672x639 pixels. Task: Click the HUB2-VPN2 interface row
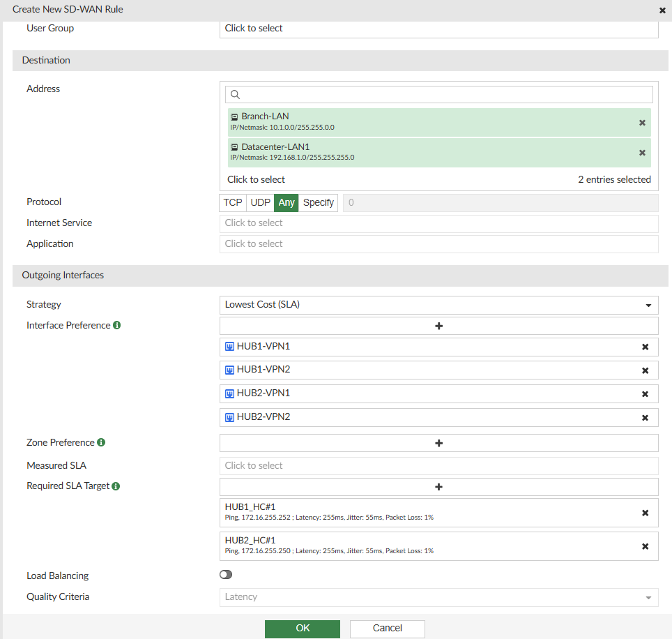pos(439,417)
